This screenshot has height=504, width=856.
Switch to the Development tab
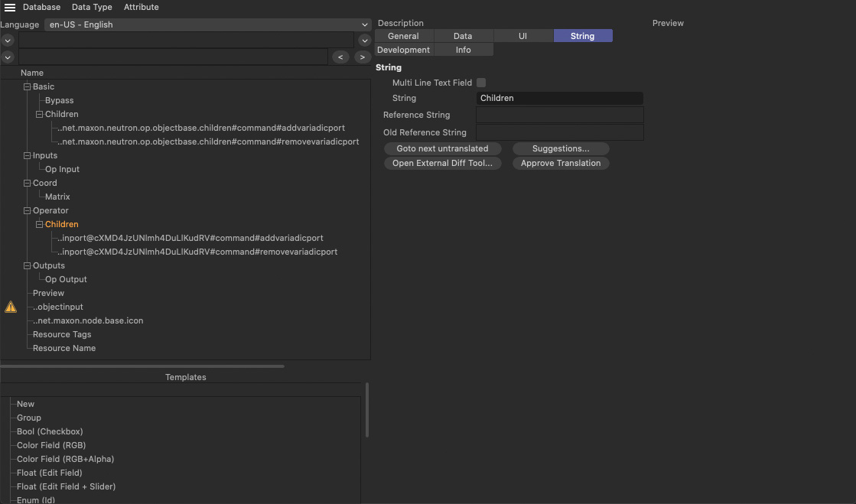403,50
